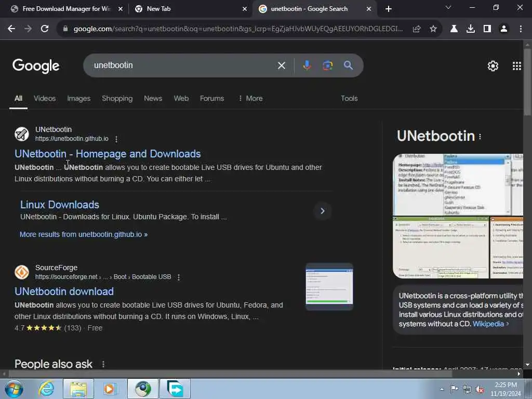This screenshot has width=532, height=399.
Task: Start voice search with microphone
Action: tap(307, 65)
